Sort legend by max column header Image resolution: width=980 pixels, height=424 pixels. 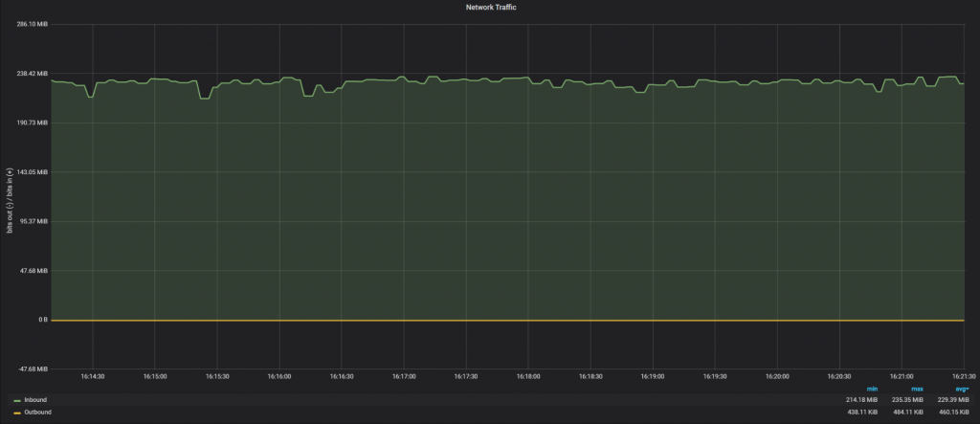(x=917, y=389)
